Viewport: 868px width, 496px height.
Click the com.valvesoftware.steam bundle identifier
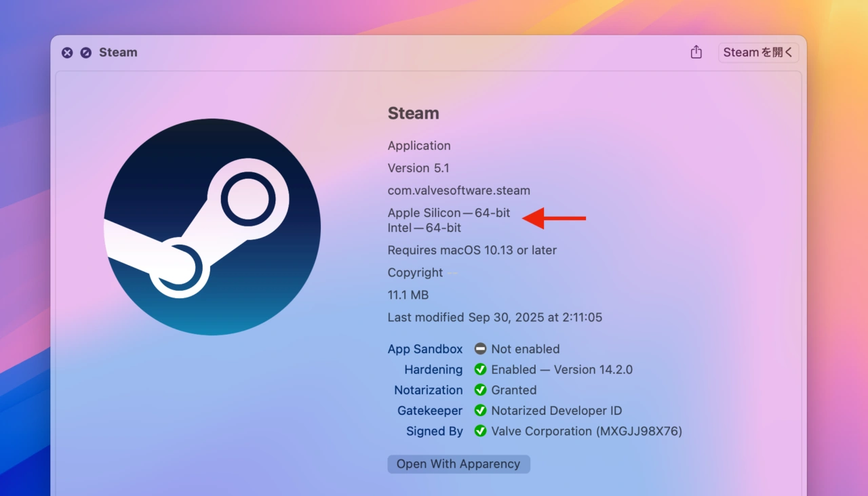click(x=458, y=190)
